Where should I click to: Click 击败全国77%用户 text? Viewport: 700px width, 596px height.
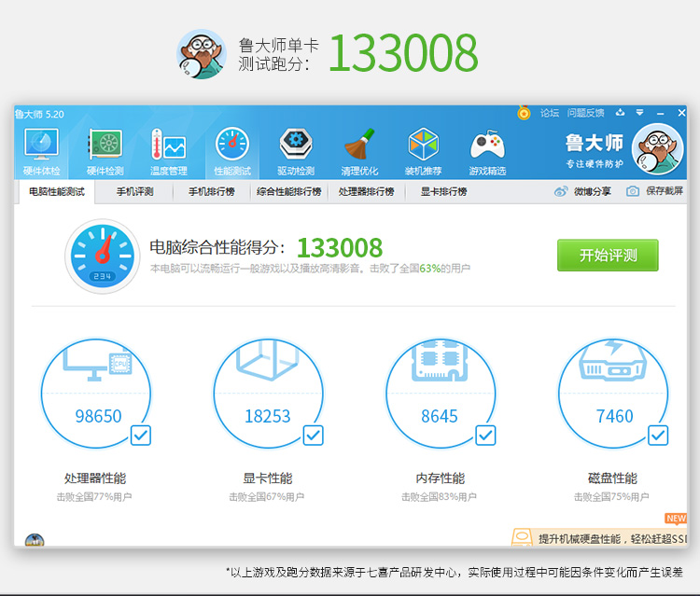pos(94,497)
